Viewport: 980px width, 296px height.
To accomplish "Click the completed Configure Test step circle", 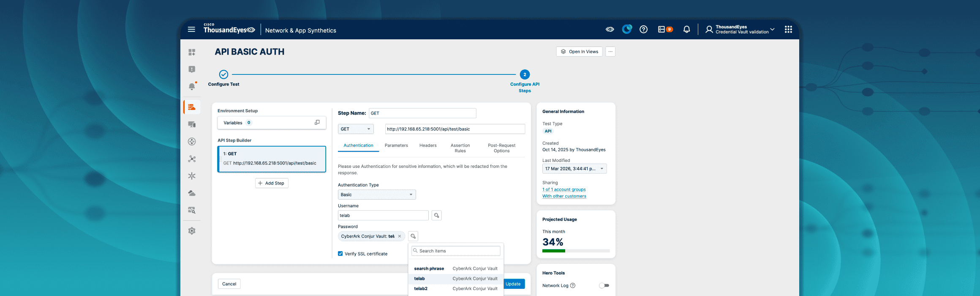I will point(224,74).
